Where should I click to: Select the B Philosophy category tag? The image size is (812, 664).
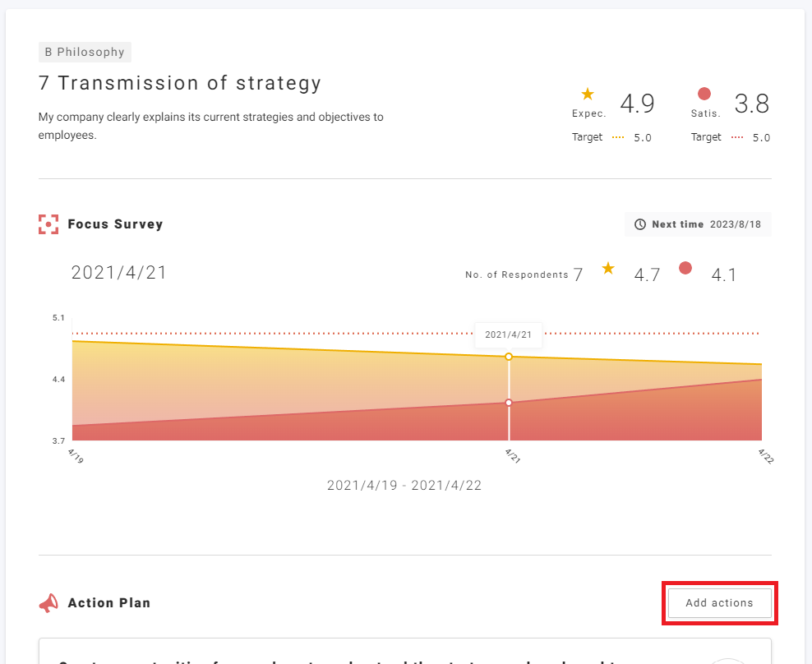point(85,53)
